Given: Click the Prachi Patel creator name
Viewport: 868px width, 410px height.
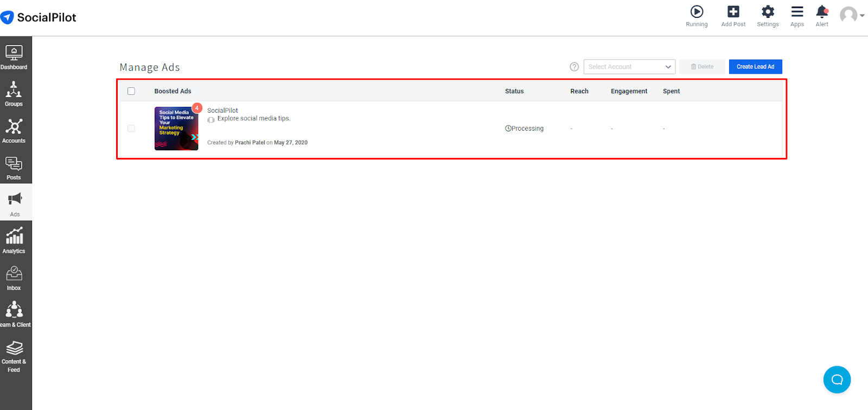Looking at the screenshot, I should pyautogui.click(x=250, y=143).
